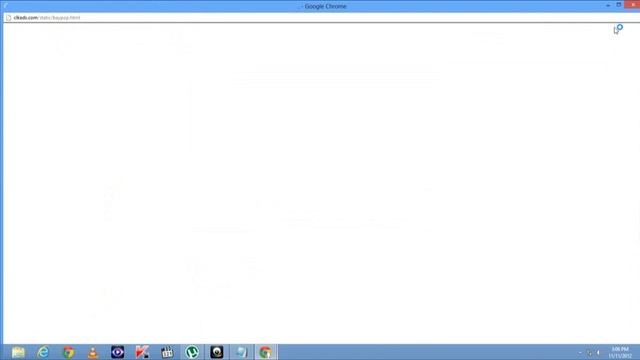
Task: Open the taskbar clock and date
Action: coord(620,352)
